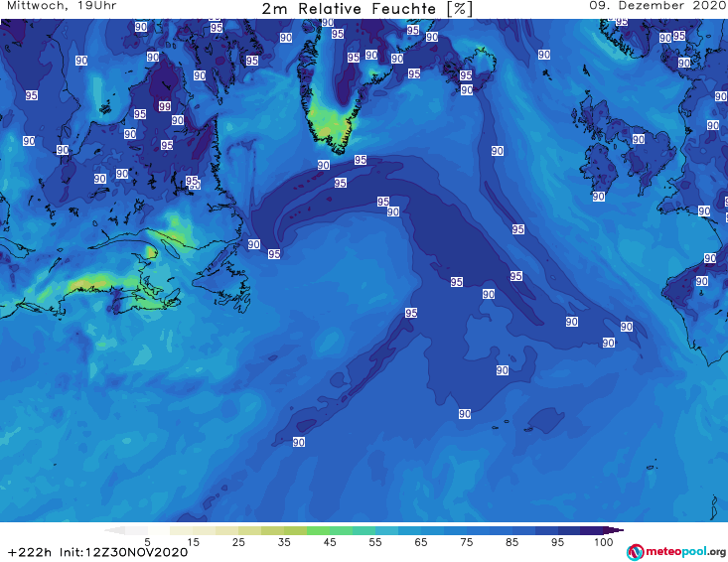
Task: Open the meteopool.org watermark link text
Action: point(685,552)
